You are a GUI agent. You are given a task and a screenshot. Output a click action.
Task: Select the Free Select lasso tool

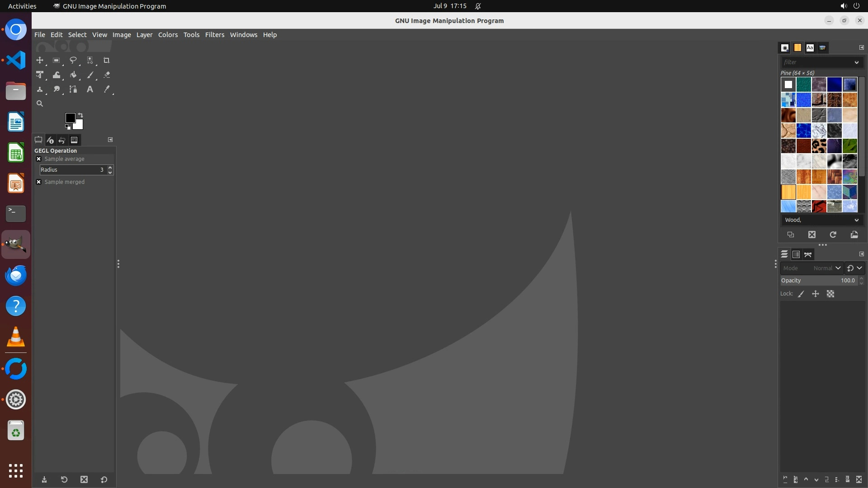click(x=73, y=60)
